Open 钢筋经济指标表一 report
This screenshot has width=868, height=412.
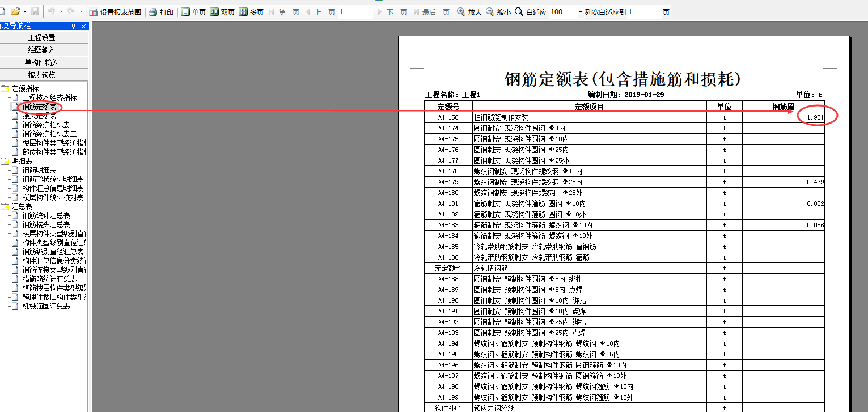click(x=49, y=125)
